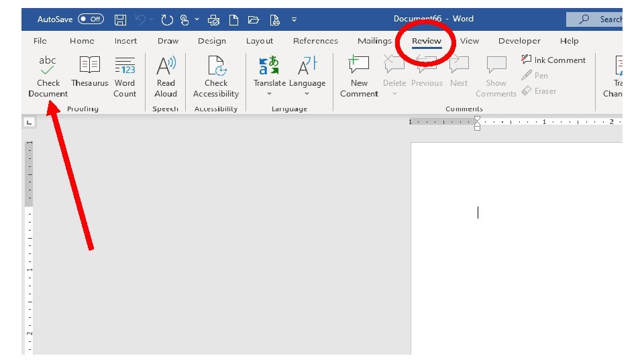The image size is (644, 362).
Task: Select the Pen ink tool
Action: point(535,76)
